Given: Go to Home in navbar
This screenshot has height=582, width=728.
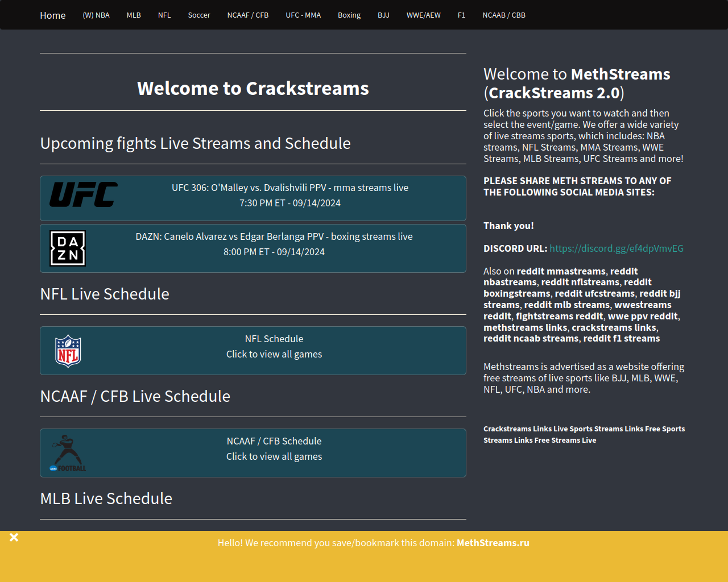Looking at the screenshot, I should click(53, 15).
